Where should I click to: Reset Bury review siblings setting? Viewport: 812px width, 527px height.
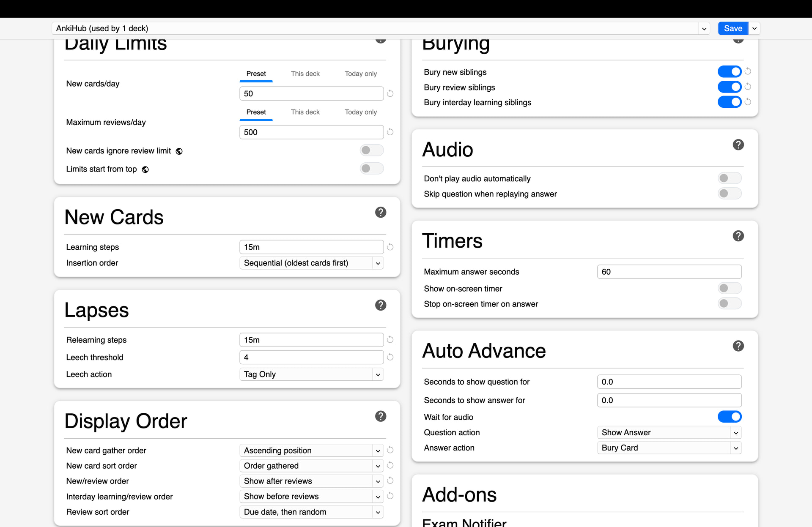pos(748,87)
